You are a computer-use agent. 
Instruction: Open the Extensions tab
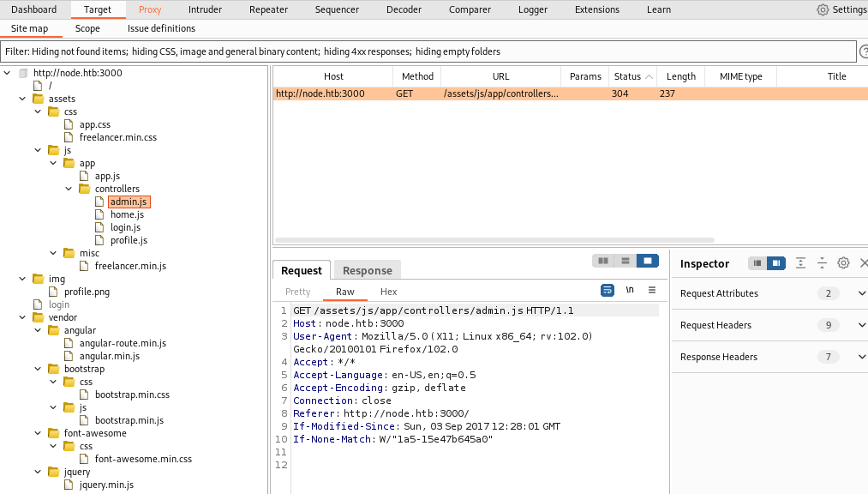pos(596,9)
